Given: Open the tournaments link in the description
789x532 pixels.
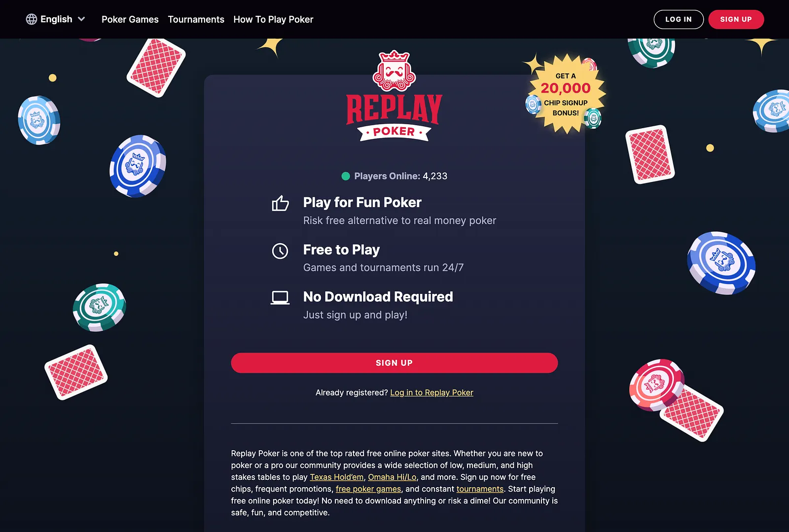Looking at the screenshot, I should (480, 489).
